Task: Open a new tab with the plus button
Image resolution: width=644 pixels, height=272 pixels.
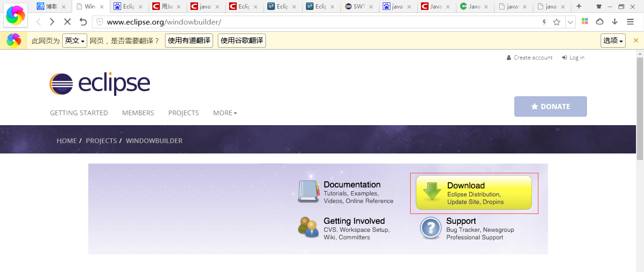Action: 579,6
